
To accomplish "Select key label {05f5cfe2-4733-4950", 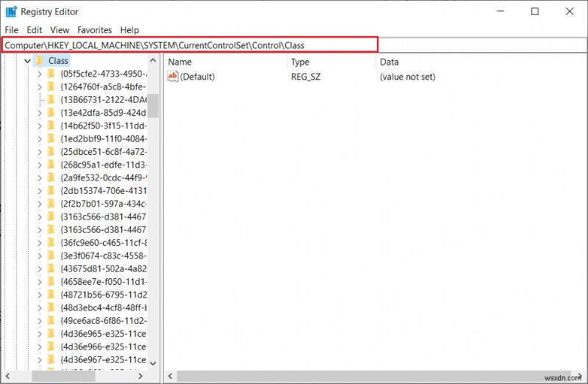I will [x=103, y=74].
